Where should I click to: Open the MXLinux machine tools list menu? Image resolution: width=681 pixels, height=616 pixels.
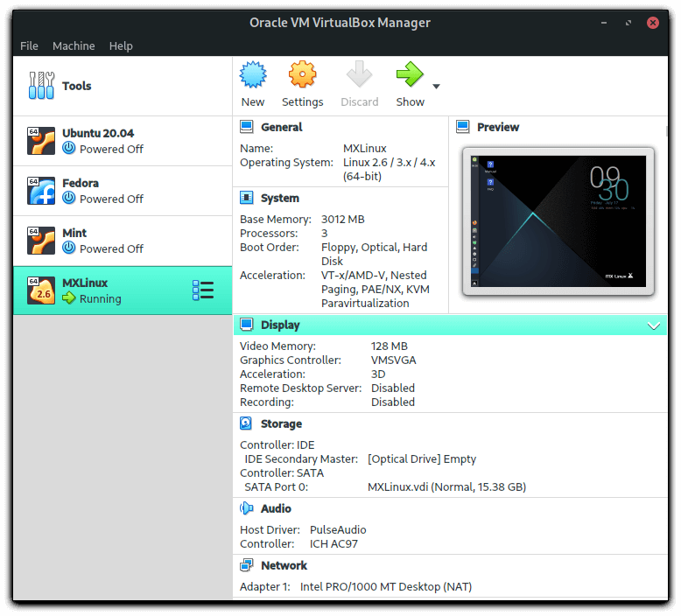(x=203, y=290)
